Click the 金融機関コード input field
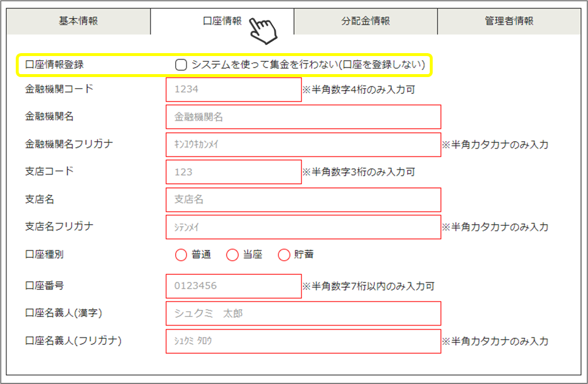Image resolution: width=588 pixels, height=384 pixels. pos(234,90)
